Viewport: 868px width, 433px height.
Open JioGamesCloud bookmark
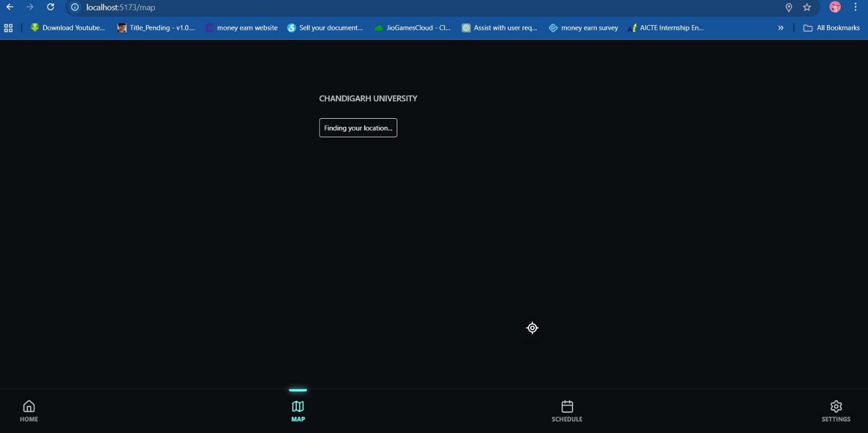[x=413, y=28]
